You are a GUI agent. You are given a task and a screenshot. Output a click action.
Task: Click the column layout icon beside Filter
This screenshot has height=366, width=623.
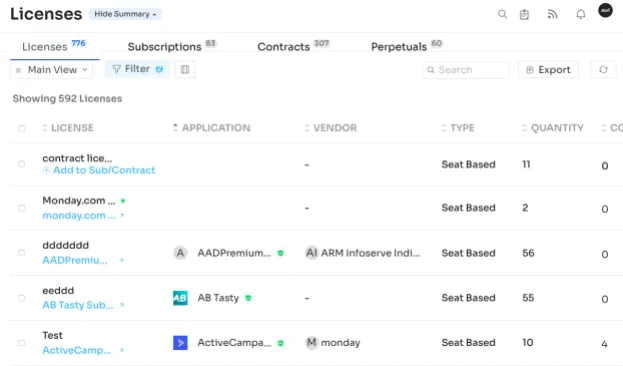(x=185, y=70)
